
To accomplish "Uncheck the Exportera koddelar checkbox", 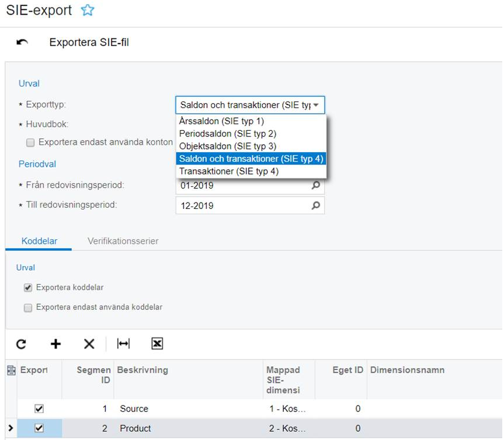I will pos(28,288).
